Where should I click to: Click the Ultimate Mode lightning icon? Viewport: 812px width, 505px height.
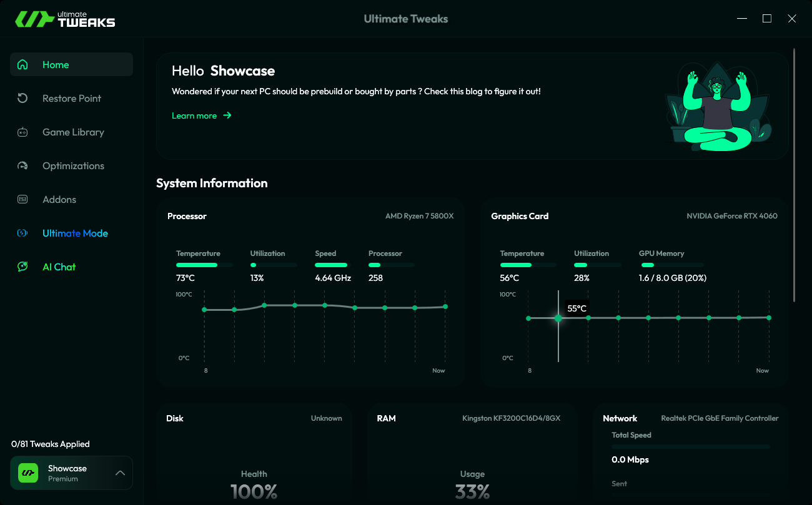[x=22, y=233]
